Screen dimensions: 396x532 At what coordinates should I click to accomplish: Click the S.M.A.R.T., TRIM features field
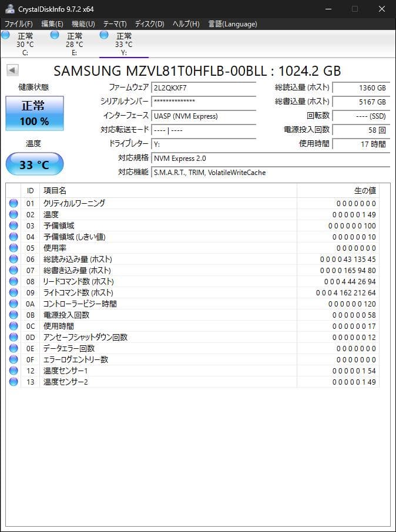270,173
